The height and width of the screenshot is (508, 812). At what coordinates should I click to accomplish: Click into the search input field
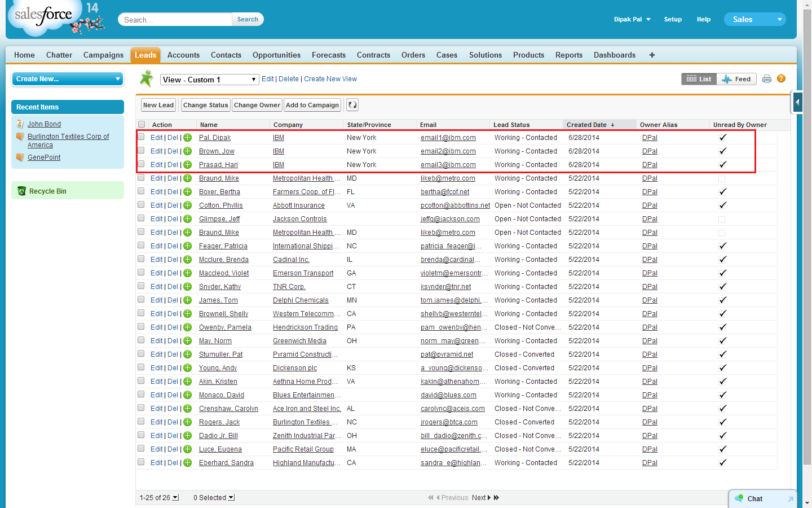tap(175, 20)
